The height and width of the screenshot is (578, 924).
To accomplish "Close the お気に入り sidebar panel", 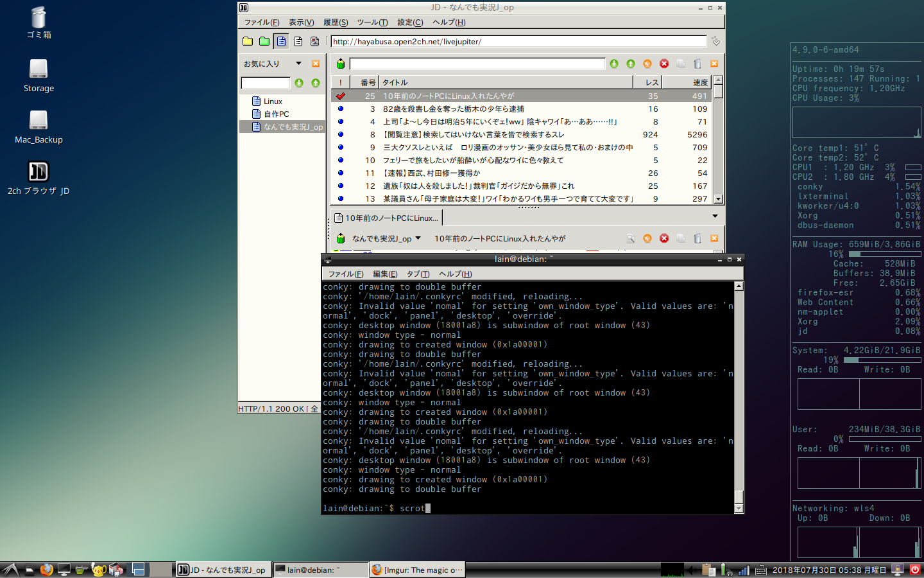I will point(316,64).
